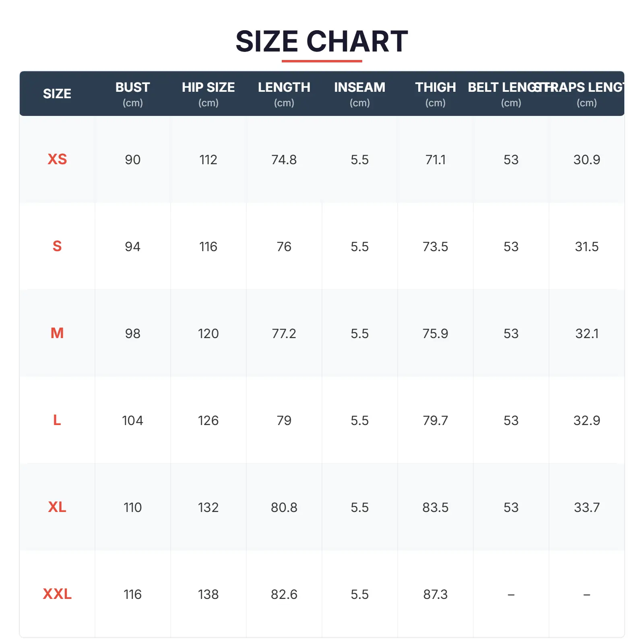Click the M size row label
The height and width of the screenshot is (644, 644).
(57, 333)
